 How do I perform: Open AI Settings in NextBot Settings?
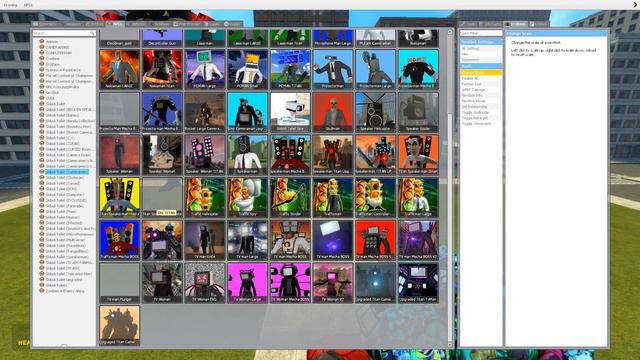[481, 49]
